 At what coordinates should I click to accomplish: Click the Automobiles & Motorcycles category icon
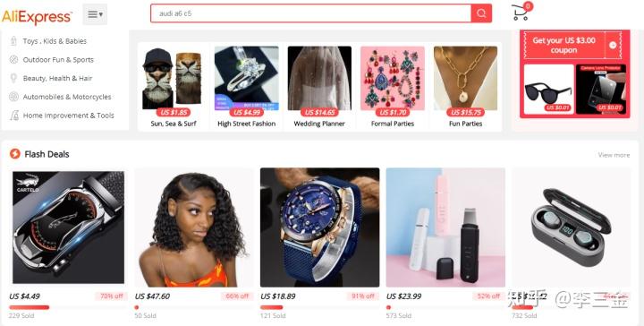pyautogui.click(x=13, y=97)
